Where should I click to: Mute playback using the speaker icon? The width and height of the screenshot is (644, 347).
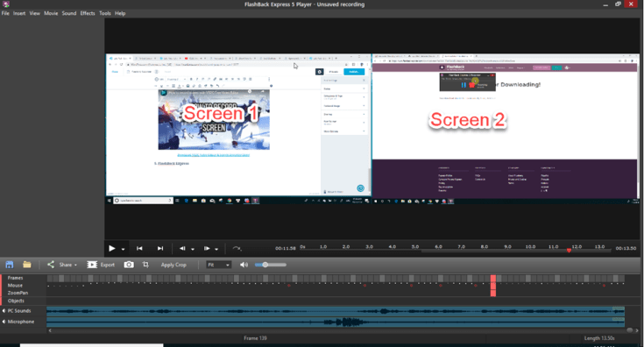tap(244, 265)
